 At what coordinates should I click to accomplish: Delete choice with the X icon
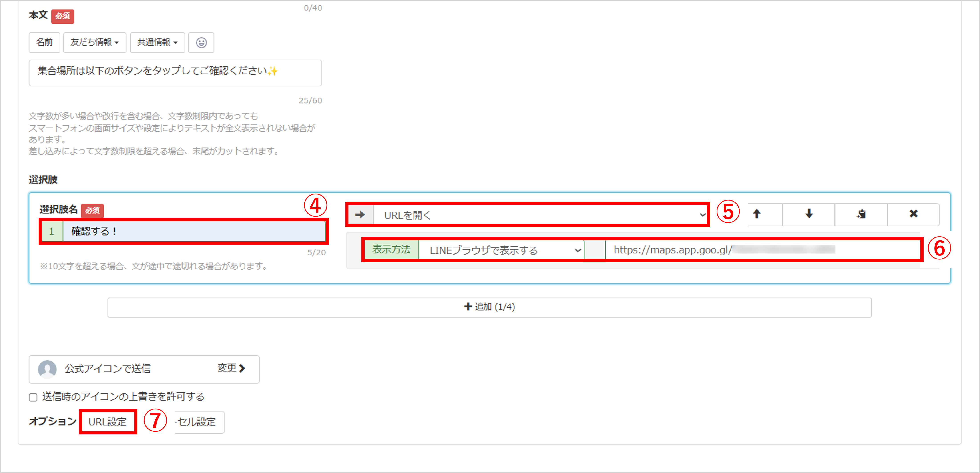point(914,214)
